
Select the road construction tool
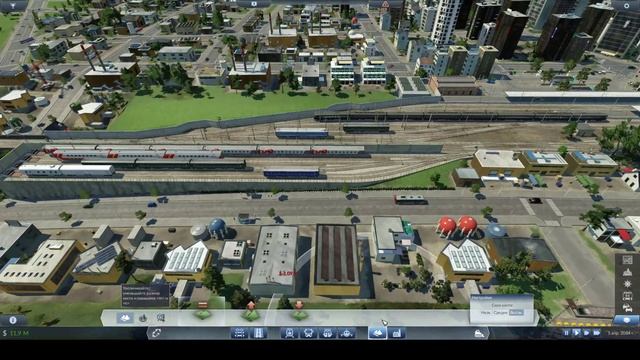click(x=258, y=333)
